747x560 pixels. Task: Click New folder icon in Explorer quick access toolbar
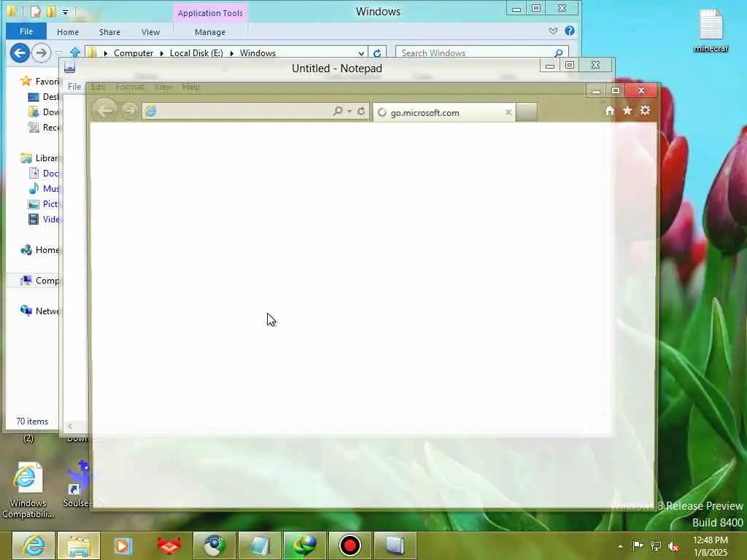(51, 12)
